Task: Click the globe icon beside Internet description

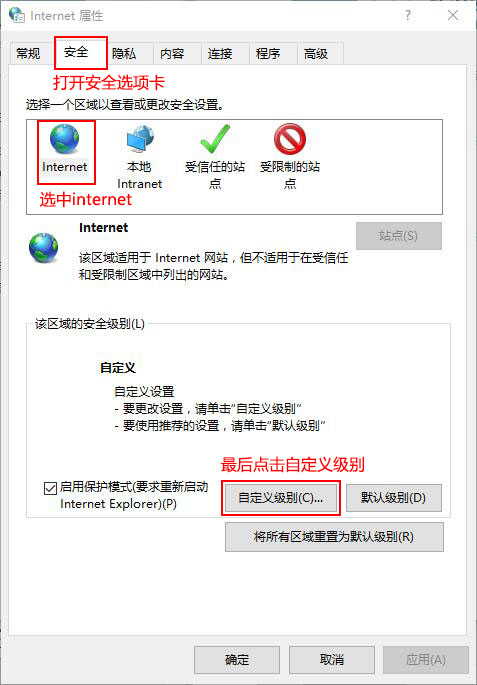Action: 43,247
